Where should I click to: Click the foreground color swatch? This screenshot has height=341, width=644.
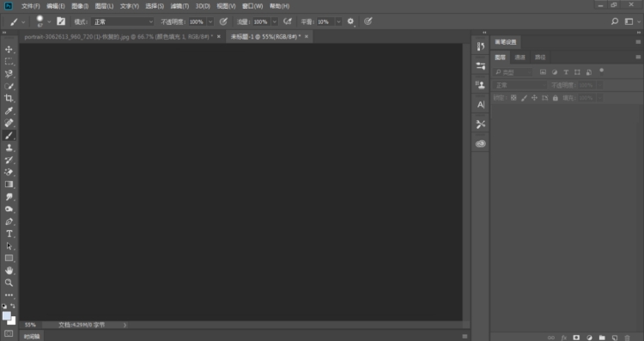[7, 315]
